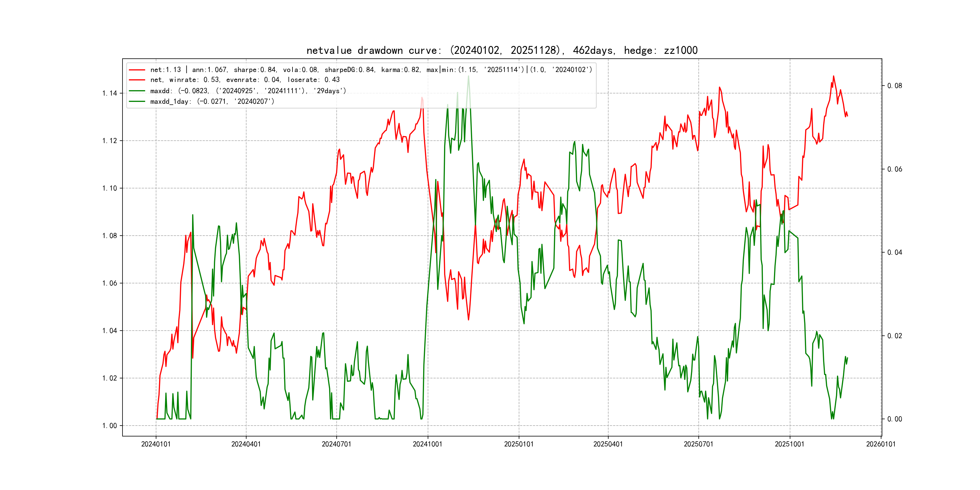The image size is (980, 490).
Task: Click the 0.08 tick on right axis
Action: 894,86
